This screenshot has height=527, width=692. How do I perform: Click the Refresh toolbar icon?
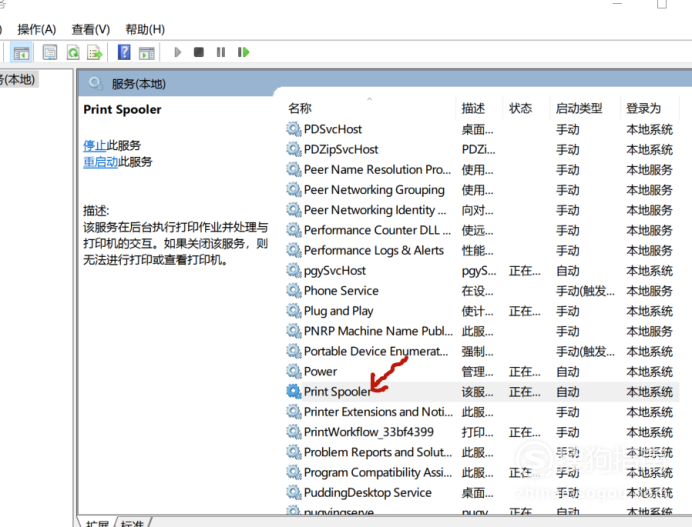pos(73,53)
